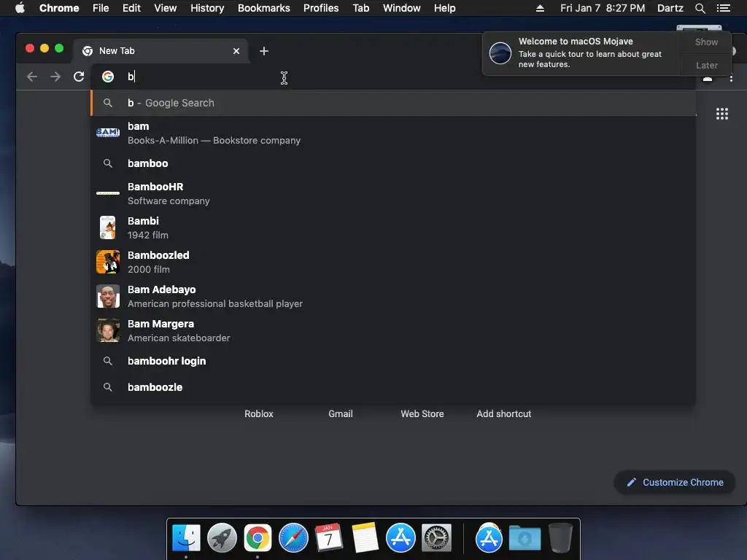Image resolution: width=747 pixels, height=560 pixels.
Task: Open the Gmail shortcut
Action: [341, 414]
